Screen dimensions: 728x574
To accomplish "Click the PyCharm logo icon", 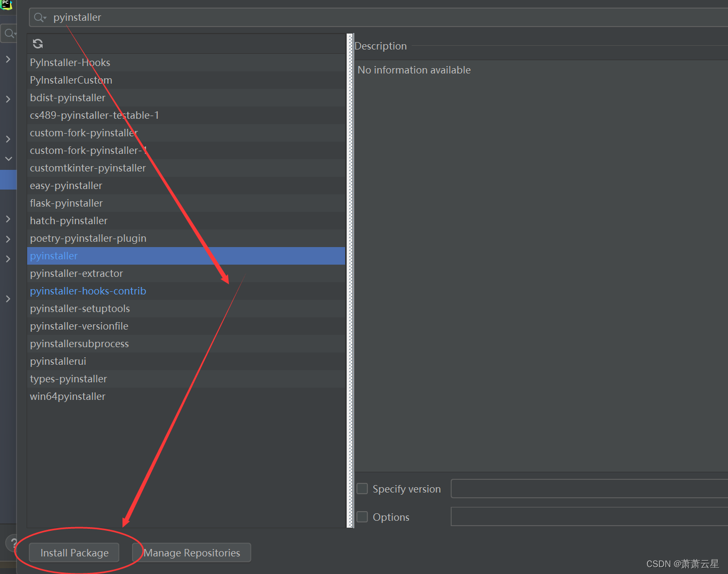I will 6,5.
